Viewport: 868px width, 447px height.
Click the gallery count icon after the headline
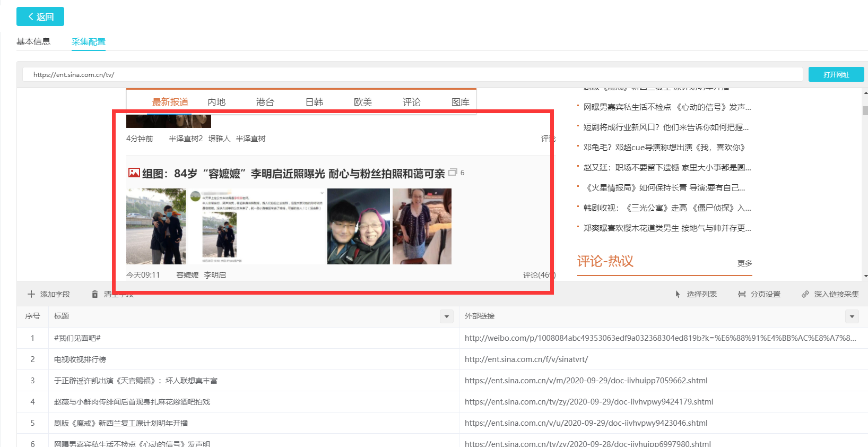453,173
